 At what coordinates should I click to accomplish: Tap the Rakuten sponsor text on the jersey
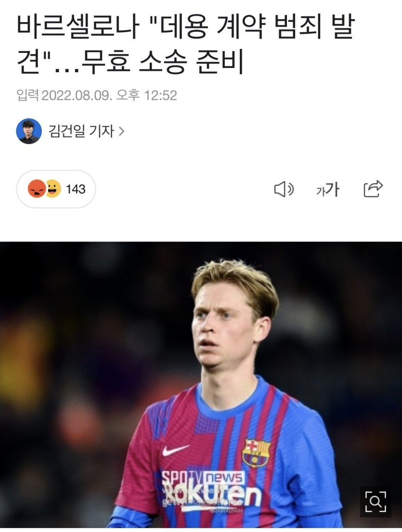[212, 494]
